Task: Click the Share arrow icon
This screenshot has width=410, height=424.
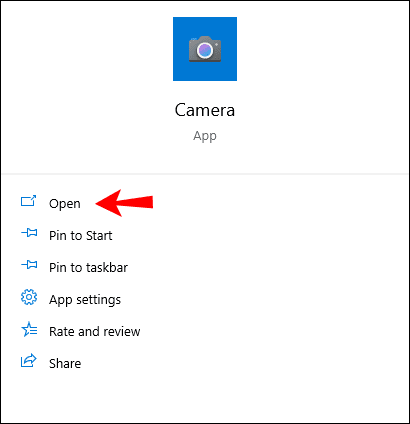Action: [29, 361]
